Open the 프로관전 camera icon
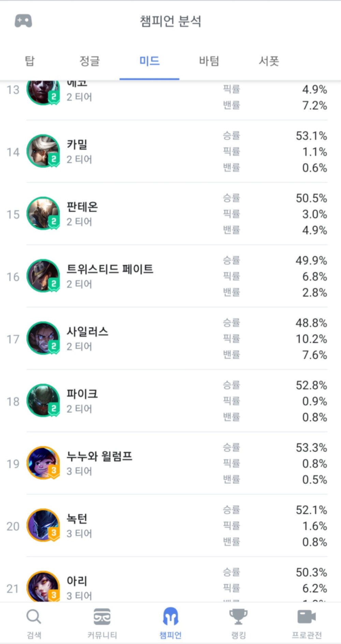341x644 pixels. [x=307, y=617]
